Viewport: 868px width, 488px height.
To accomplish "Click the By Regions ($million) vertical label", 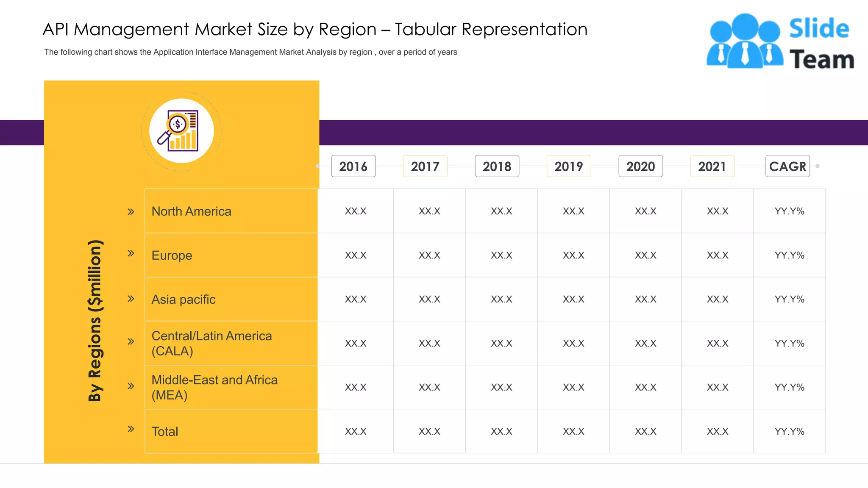I will [x=95, y=320].
